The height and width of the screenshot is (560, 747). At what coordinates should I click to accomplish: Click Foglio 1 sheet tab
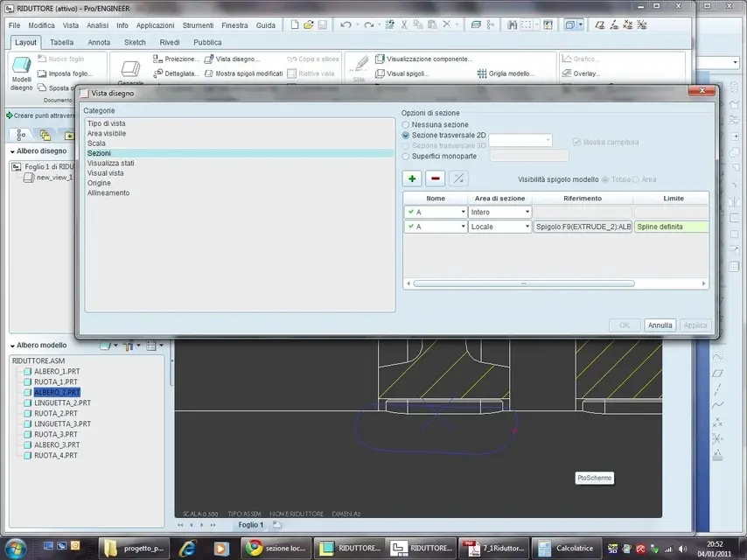250,525
